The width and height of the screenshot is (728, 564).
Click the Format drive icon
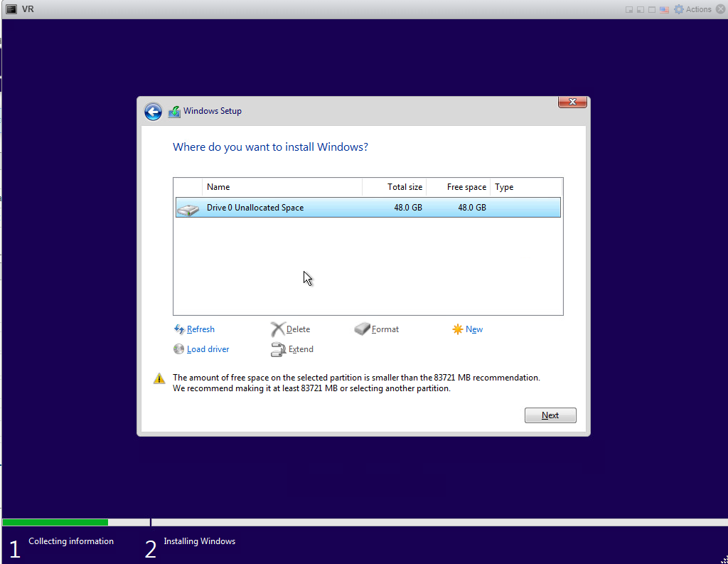coord(362,329)
